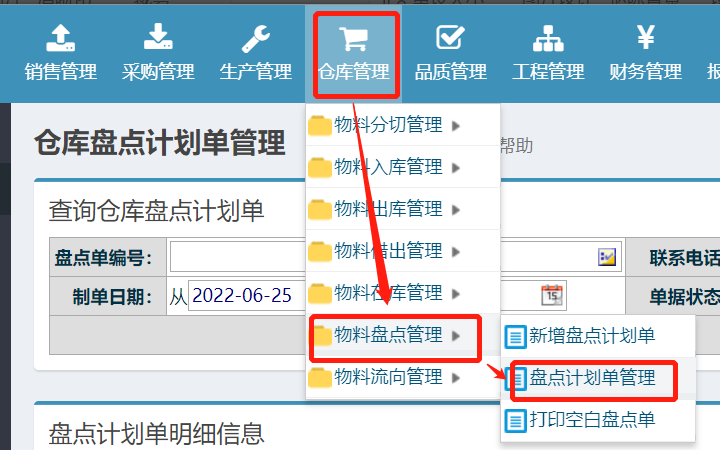Open the 销售管理 upload icon
Image resolution: width=720 pixels, height=450 pixels.
pyautogui.click(x=61, y=38)
